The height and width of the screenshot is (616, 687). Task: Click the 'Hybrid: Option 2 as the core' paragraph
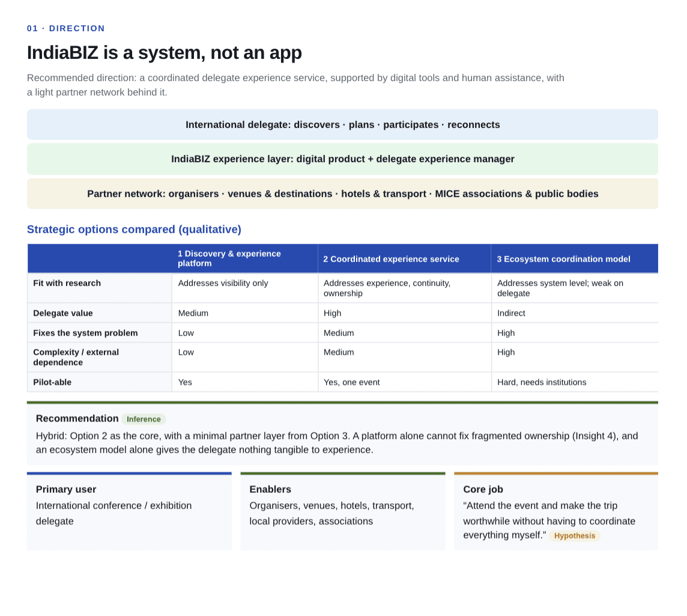pos(337,443)
